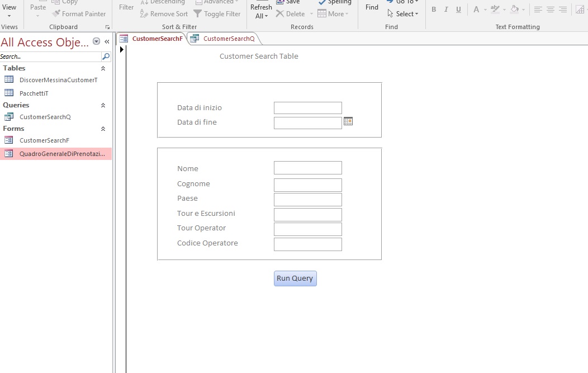
Task: Click the Remove Sort icon
Action: (x=144, y=14)
